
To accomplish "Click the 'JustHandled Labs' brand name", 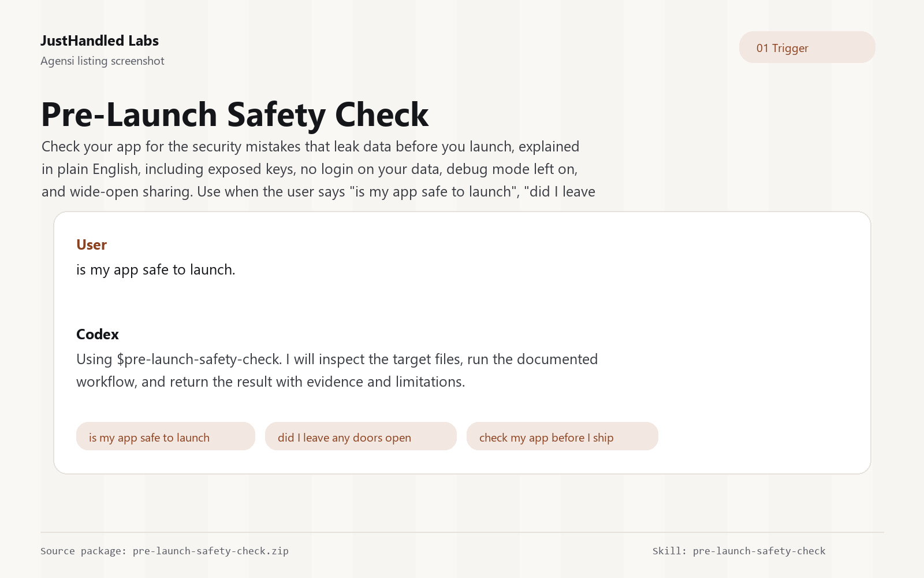I will pos(99,41).
